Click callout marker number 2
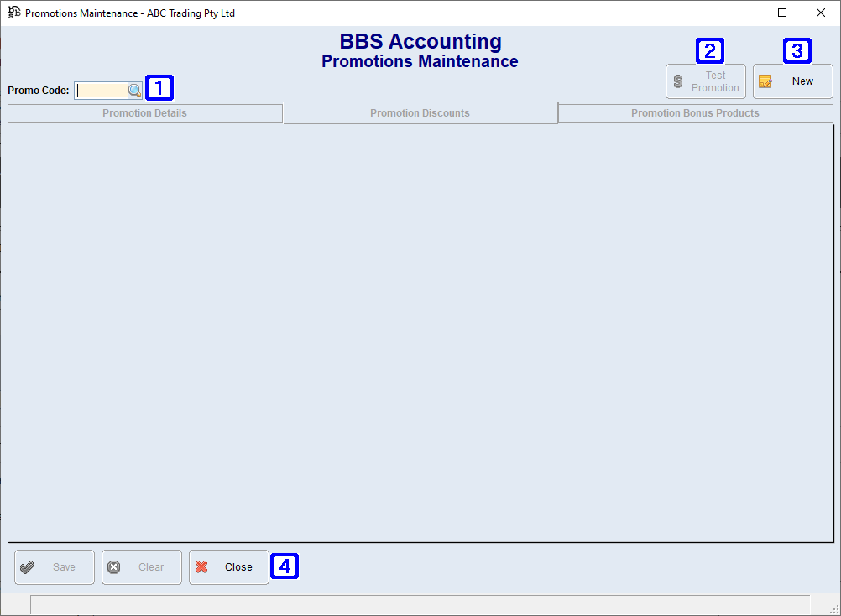Image resolution: width=841 pixels, height=616 pixels. pos(710,51)
